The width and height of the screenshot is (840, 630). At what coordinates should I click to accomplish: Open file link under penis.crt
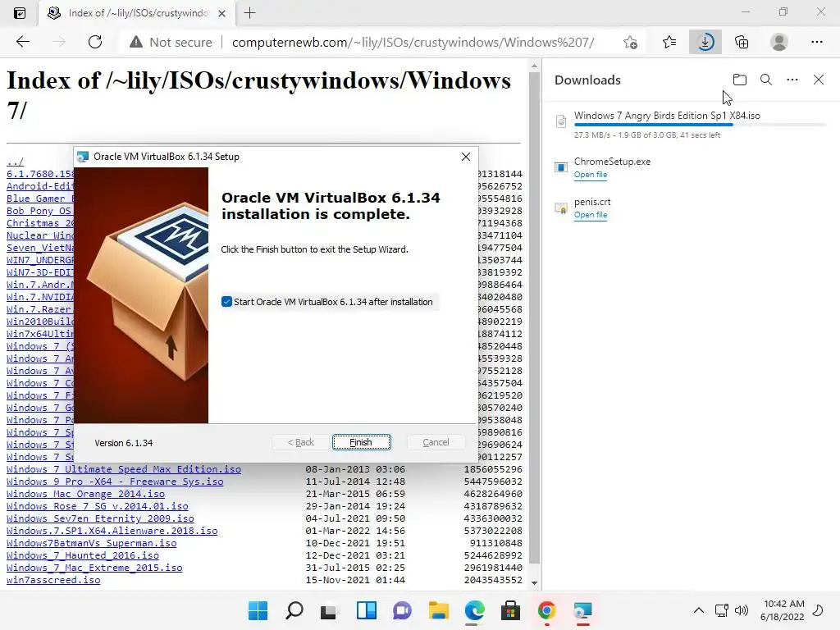tap(591, 215)
